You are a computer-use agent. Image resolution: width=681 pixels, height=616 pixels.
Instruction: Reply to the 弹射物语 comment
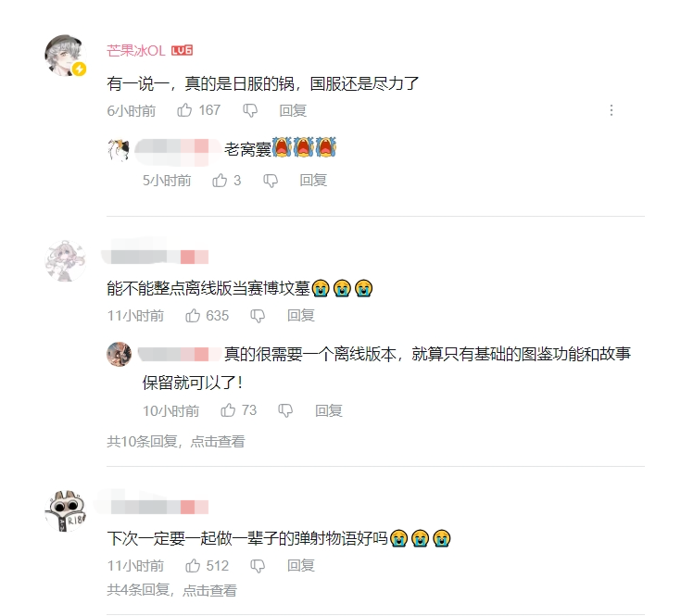300,566
